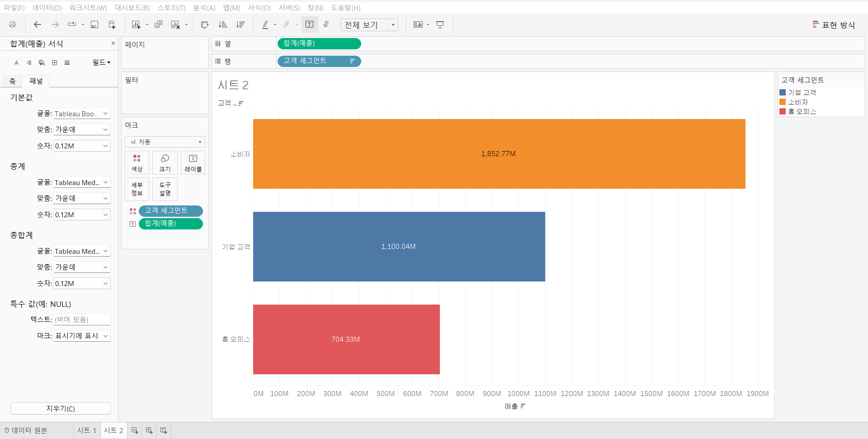Screen dimensions: 868x439
Task: Open the 표현 방식 panel
Action: click(834, 25)
